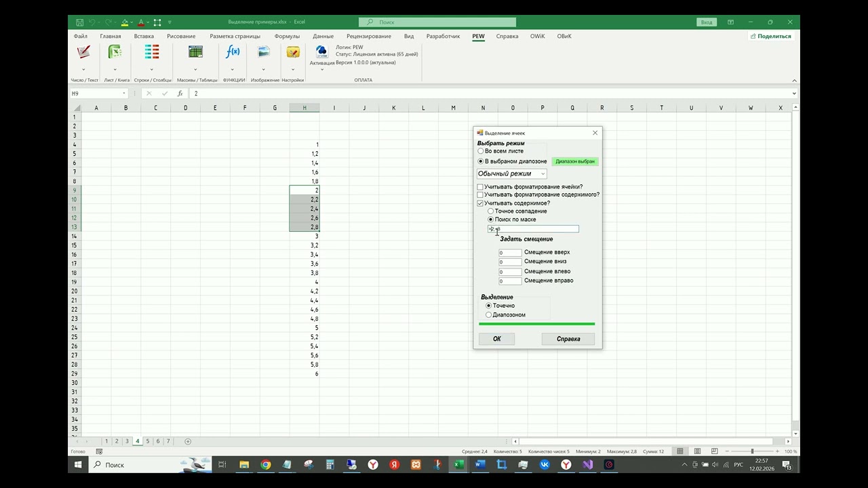
Task: Open the Лист / Книга tools icon
Action: (x=115, y=52)
